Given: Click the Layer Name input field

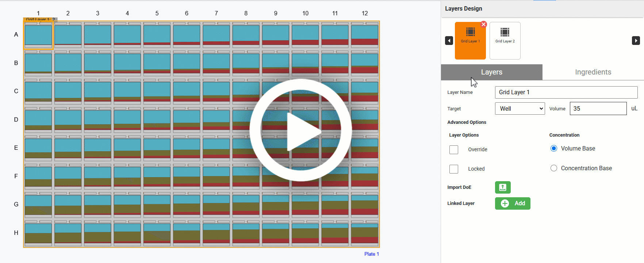Looking at the screenshot, I should coord(566,92).
